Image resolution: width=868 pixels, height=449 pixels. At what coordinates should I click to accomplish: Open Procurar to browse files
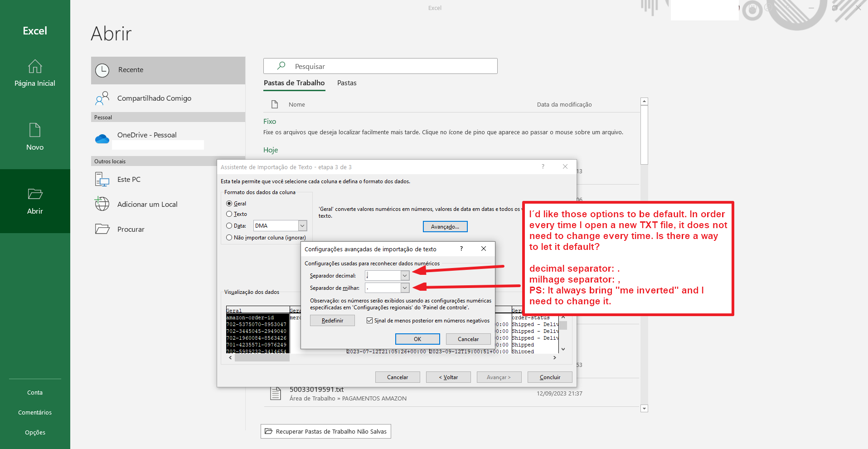pos(131,229)
